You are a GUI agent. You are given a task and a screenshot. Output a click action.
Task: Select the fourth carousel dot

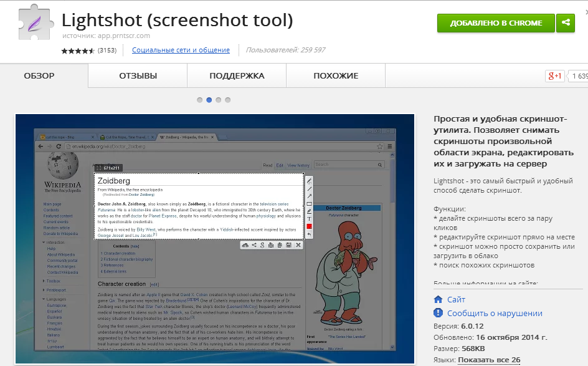pyautogui.click(x=227, y=100)
